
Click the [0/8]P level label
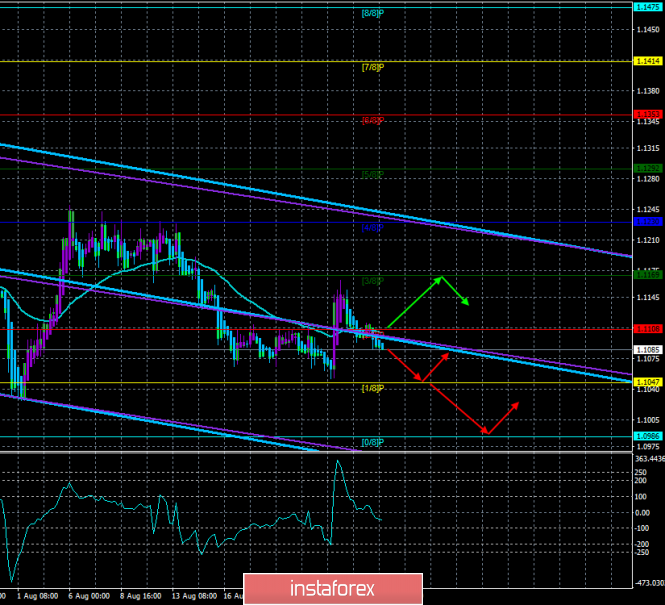tap(373, 441)
